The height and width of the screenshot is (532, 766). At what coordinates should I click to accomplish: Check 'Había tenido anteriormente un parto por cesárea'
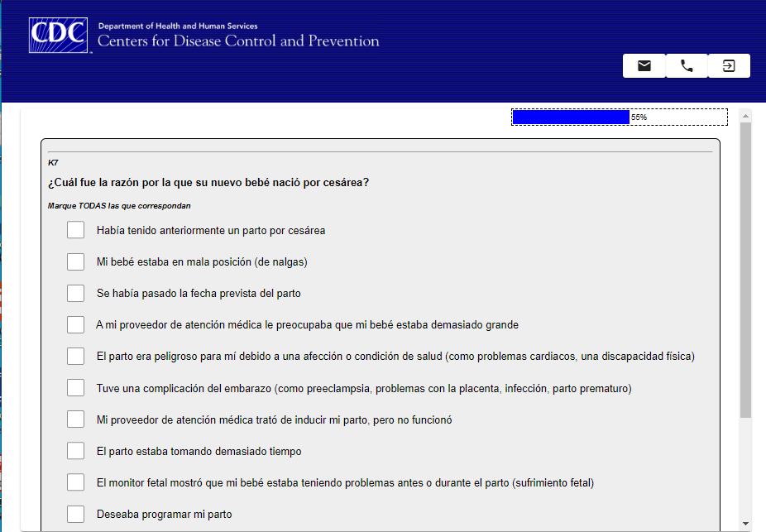76,230
